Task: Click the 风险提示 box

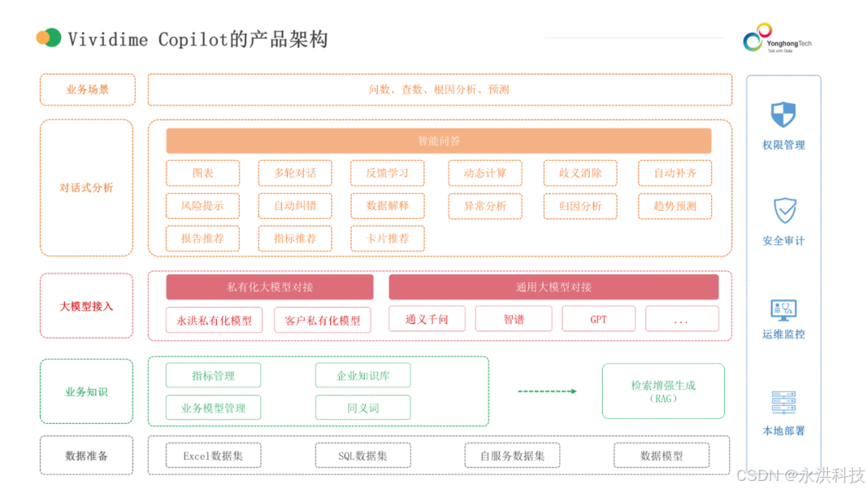Action: tap(203, 206)
